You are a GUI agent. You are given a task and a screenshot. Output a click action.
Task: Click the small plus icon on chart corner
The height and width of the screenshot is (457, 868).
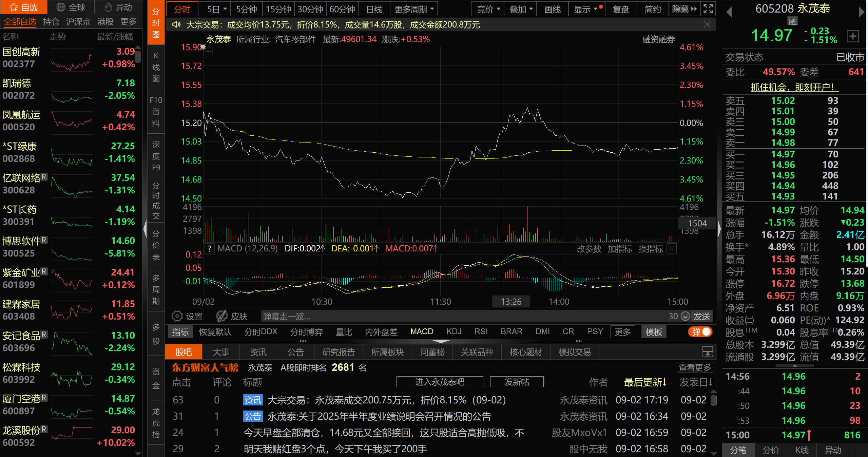click(208, 52)
